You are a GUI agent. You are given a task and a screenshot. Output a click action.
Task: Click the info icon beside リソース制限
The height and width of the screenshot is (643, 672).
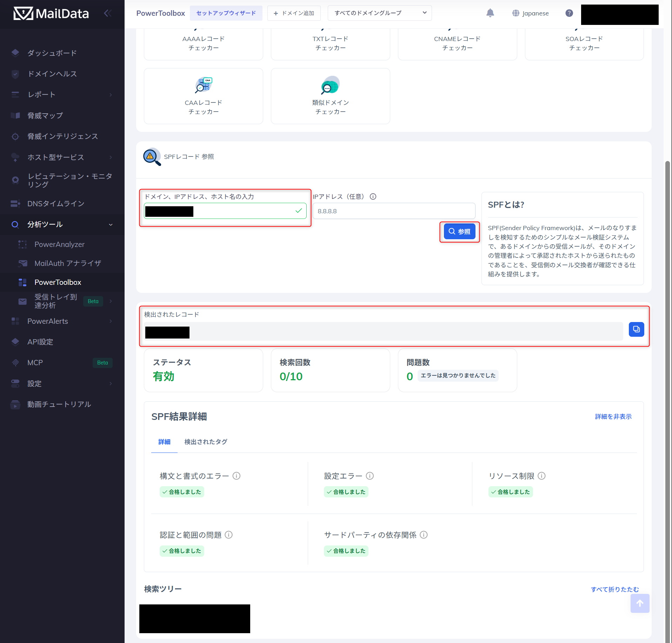(542, 476)
